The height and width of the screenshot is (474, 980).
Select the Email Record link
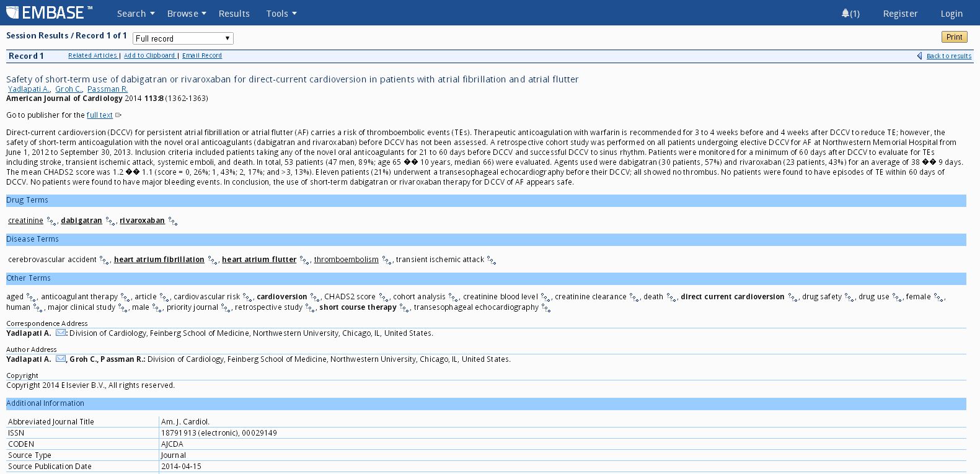click(202, 56)
